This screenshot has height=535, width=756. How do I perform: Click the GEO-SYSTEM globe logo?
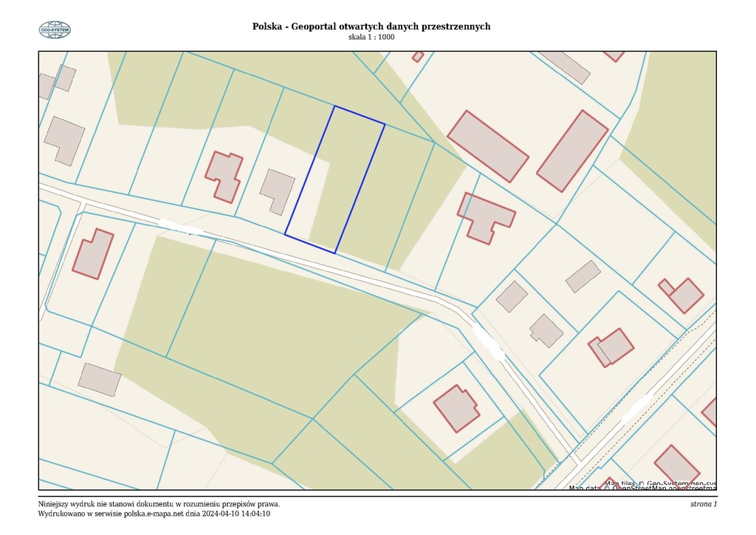[55, 30]
